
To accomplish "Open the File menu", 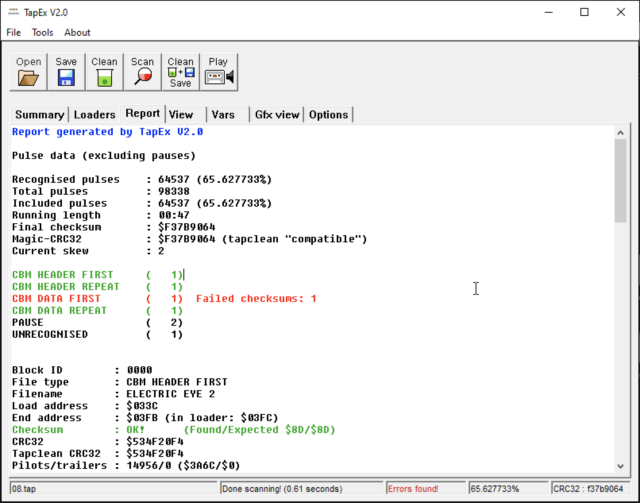I will [x=14, y=33].
